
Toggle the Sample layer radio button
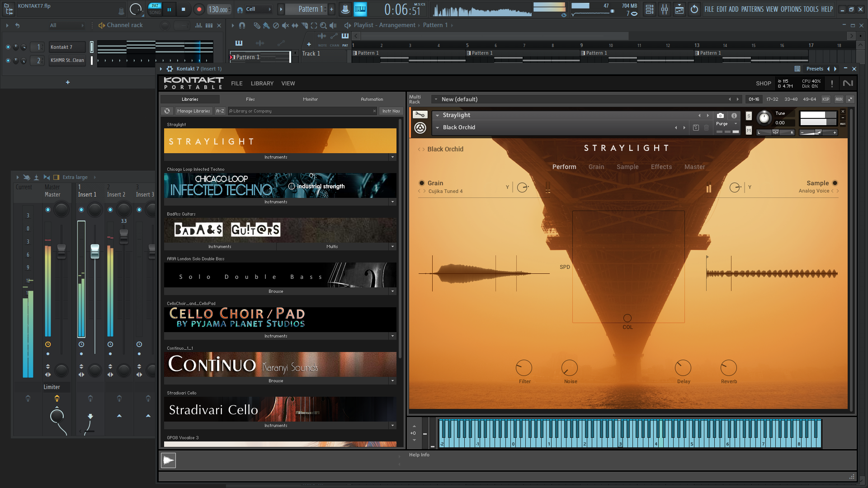point(835,183)
